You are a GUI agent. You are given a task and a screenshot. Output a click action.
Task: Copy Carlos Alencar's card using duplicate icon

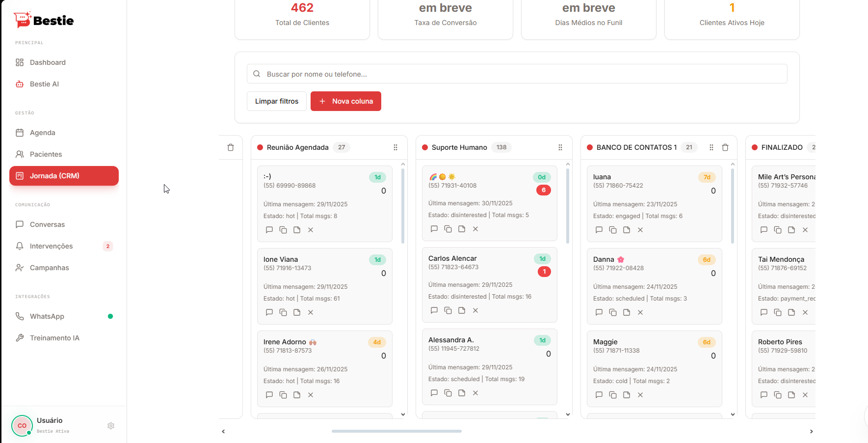(447, 310)
